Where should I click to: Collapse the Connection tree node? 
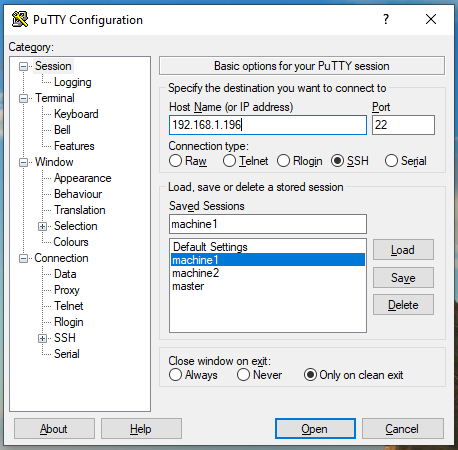[x=23, y=258]
